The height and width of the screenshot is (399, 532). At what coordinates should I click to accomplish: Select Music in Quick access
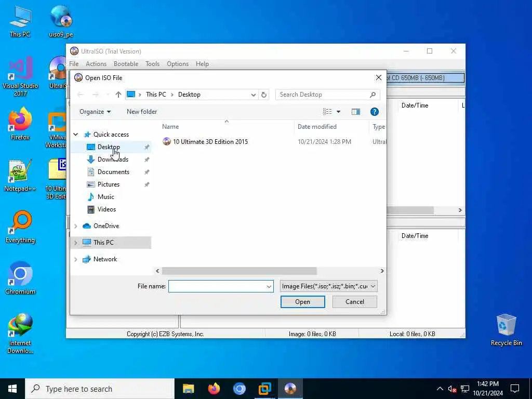point(106,197)
